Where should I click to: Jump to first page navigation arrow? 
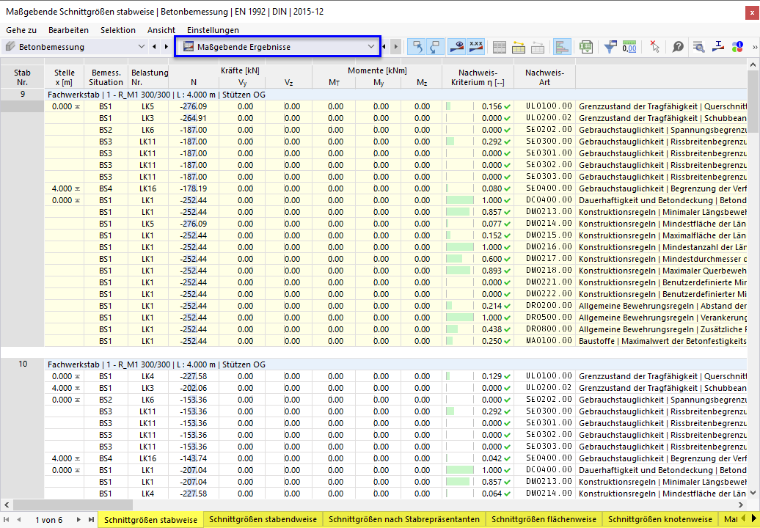click(7, 519)
